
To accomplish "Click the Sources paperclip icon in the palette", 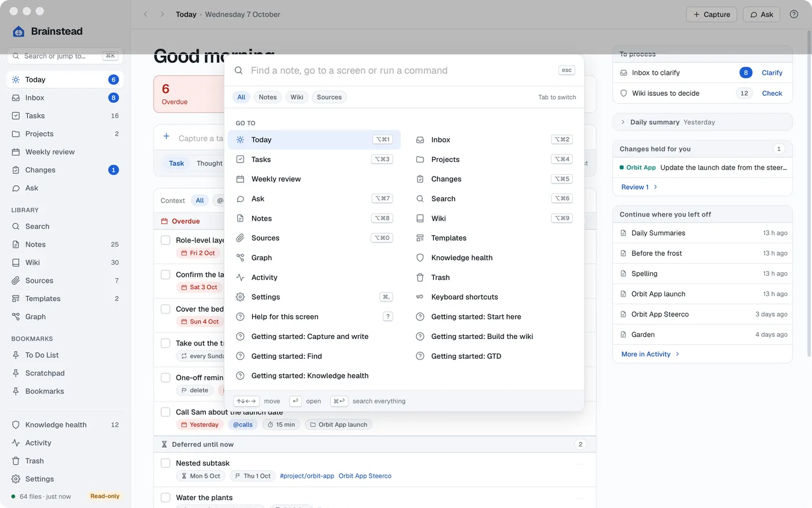I will coord(240,238).
